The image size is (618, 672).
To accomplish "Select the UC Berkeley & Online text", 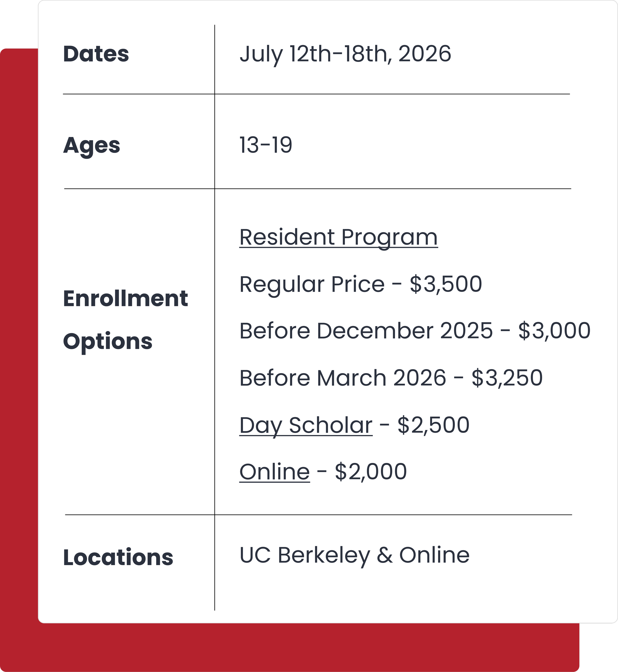I will 354,555.
